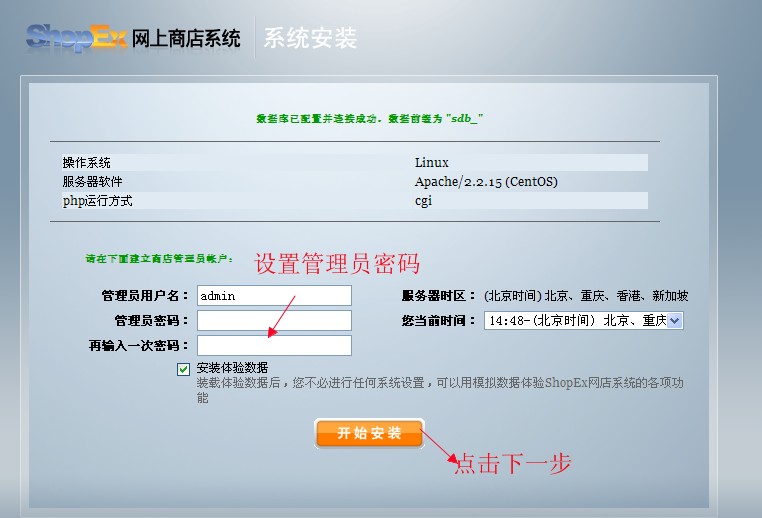Screen dimensions: 762x518
Task: Click the 服务器时区 label
Action: coord(438,295)
